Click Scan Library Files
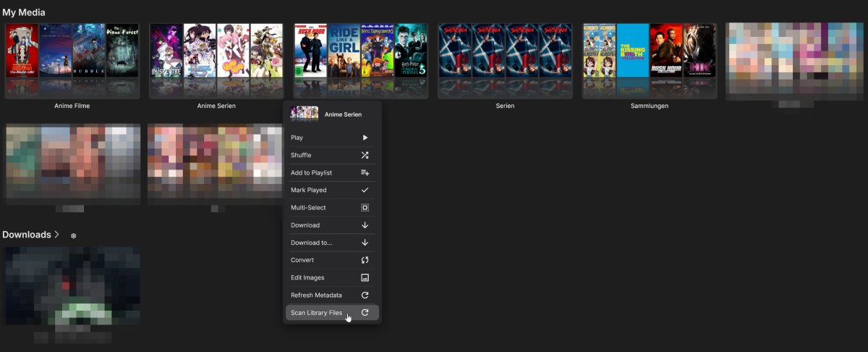The height and width of the screenshot is (352, 868). point(332,313)
